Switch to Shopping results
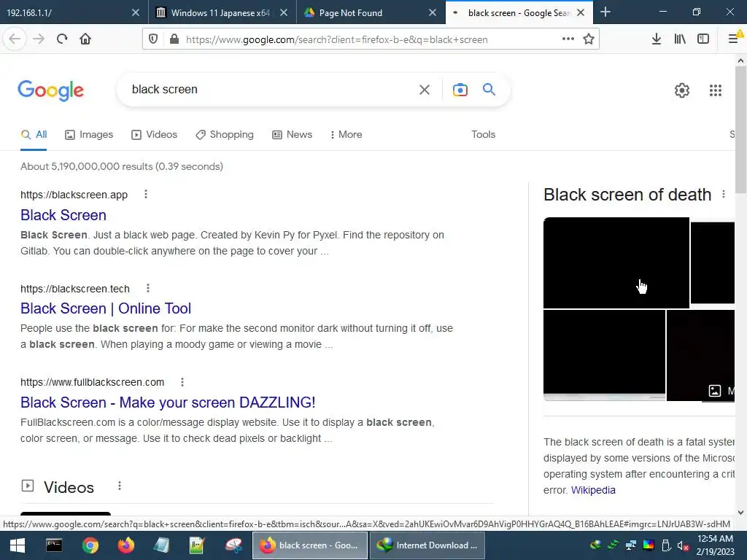 [x=225, y=134]
